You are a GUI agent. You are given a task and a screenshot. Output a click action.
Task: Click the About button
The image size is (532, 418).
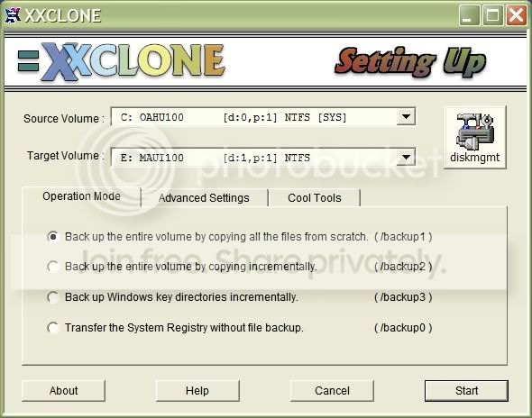pos(63,391)
